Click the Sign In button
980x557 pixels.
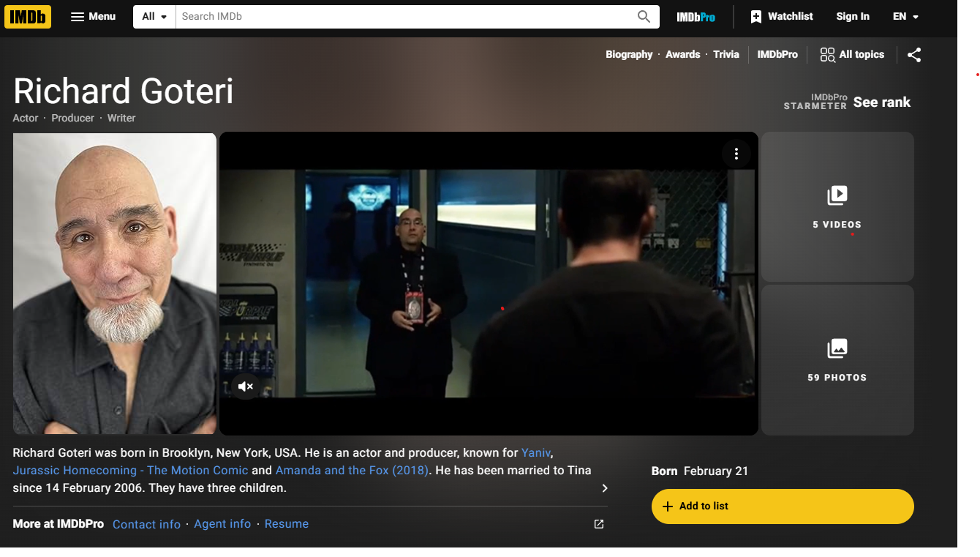click(853, 16)
